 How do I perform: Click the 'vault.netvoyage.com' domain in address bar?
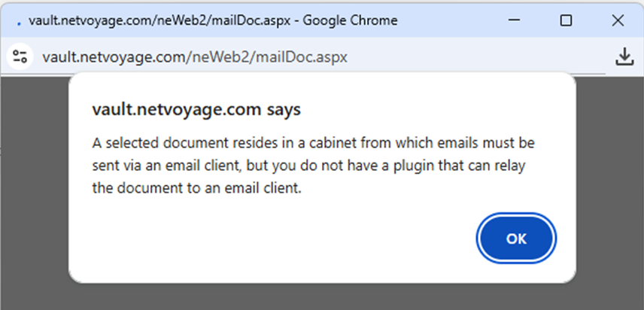pos(114,56)
